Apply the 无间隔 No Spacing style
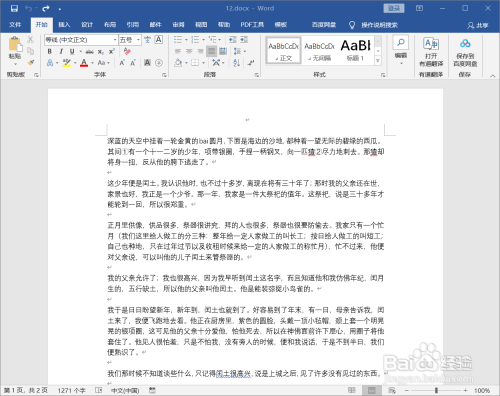The width and height of the screenshot is (500, 396). [319, 50]
